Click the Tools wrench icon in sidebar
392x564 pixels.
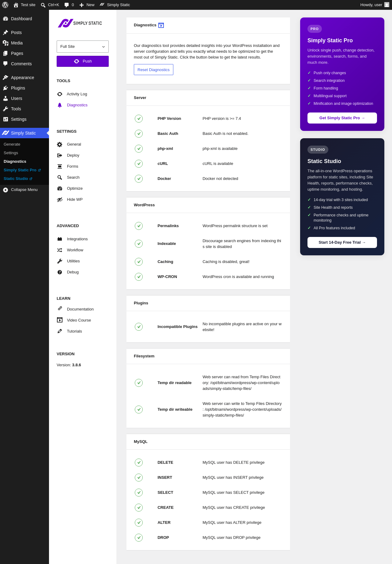tap(6, 109)
